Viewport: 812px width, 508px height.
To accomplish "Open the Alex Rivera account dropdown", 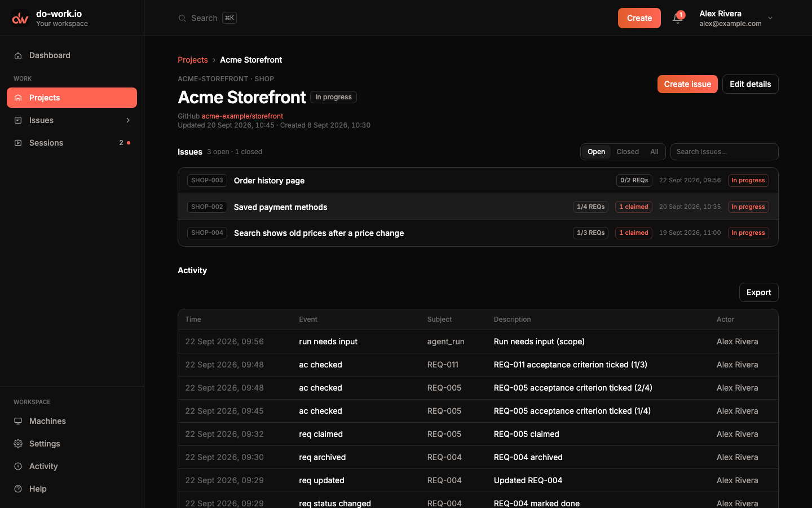I will (736, 18).
